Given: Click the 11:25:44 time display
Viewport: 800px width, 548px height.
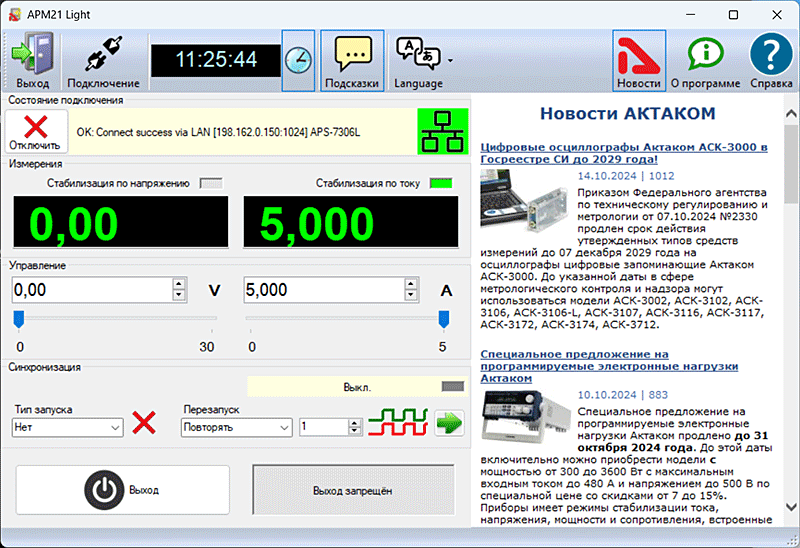Looking at the screenshot, I should pos(216,60).
